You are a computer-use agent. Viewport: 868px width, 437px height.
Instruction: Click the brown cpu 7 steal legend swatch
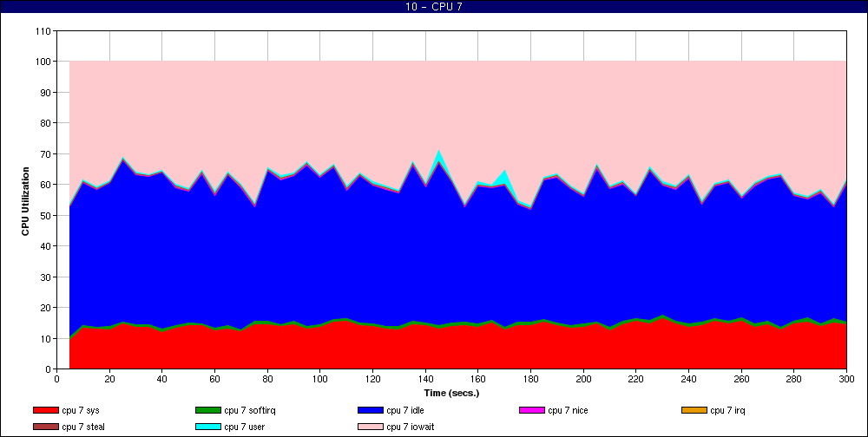pos(45,427)
